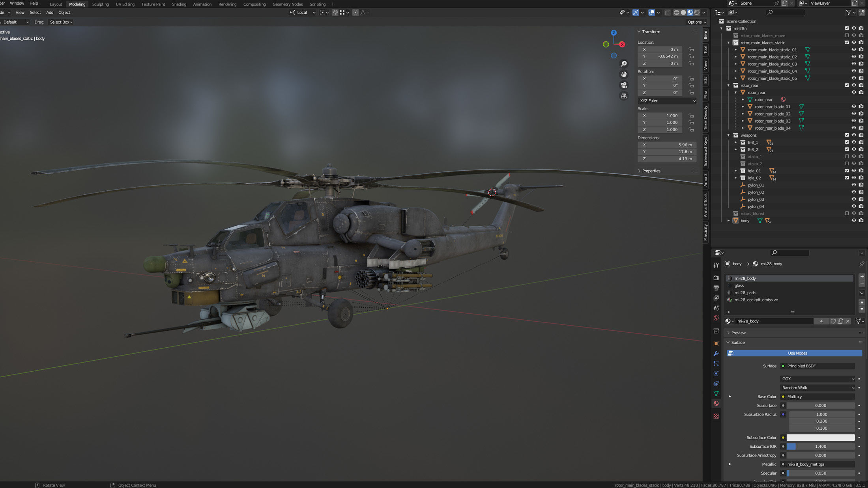Collapse the Transform panel
868x488 pixels.
click(639, 32)
